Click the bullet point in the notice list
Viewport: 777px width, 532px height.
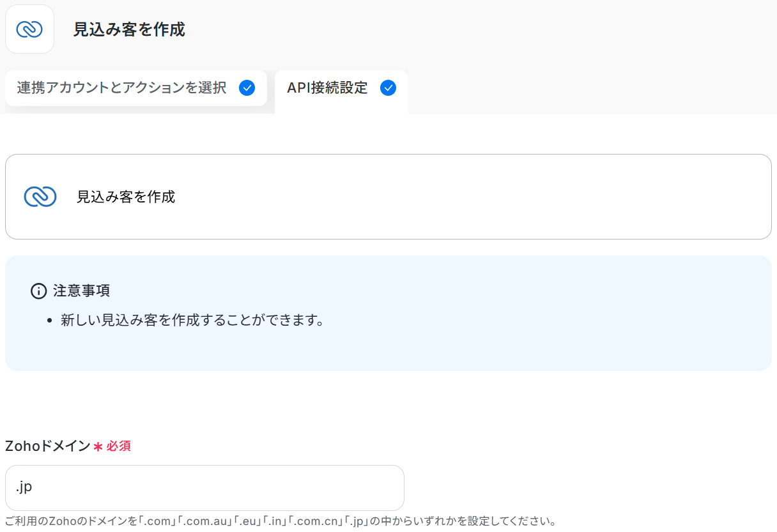50,321
